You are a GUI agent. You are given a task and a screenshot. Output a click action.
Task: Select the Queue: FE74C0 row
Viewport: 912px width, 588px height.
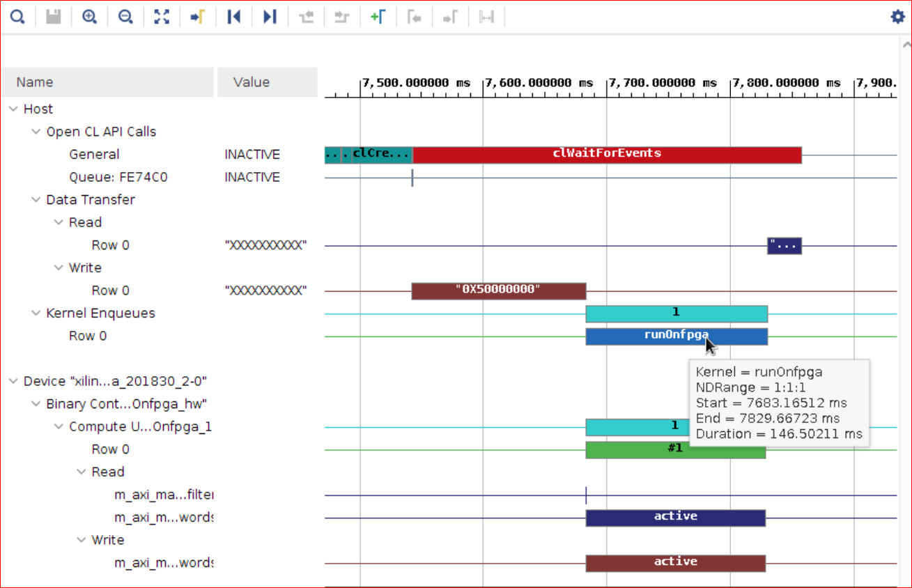coord(118,178)
